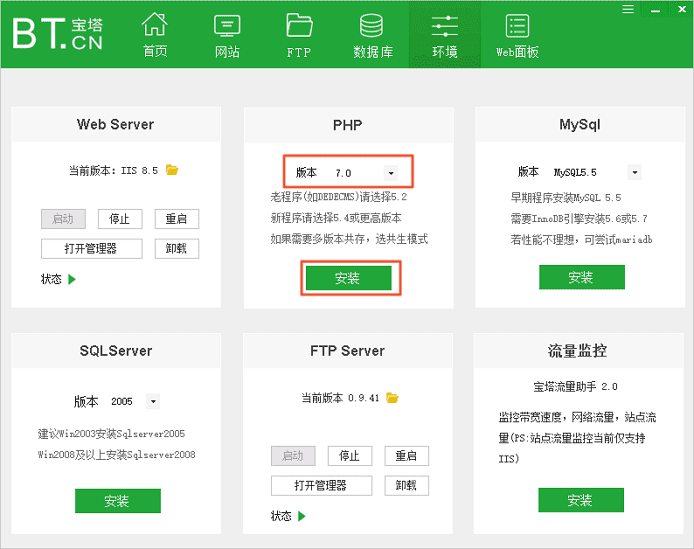694x549 pixels.
Task: Restart FTP Server using 重启
Action: (406, 456)
